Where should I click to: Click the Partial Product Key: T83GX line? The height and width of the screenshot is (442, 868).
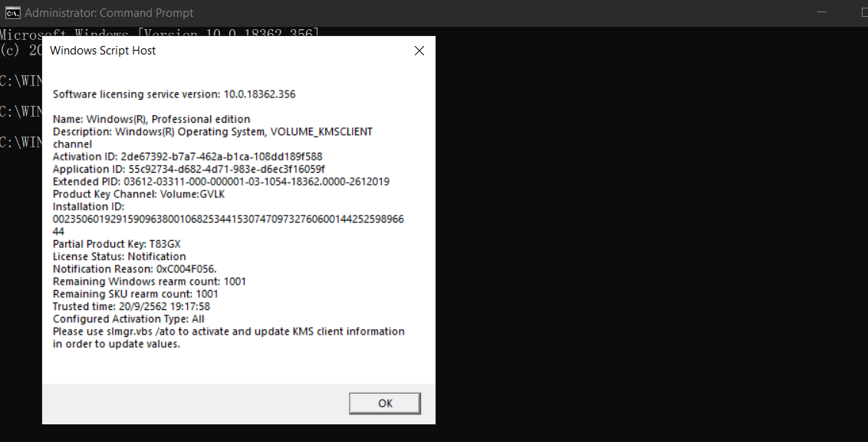117,244
